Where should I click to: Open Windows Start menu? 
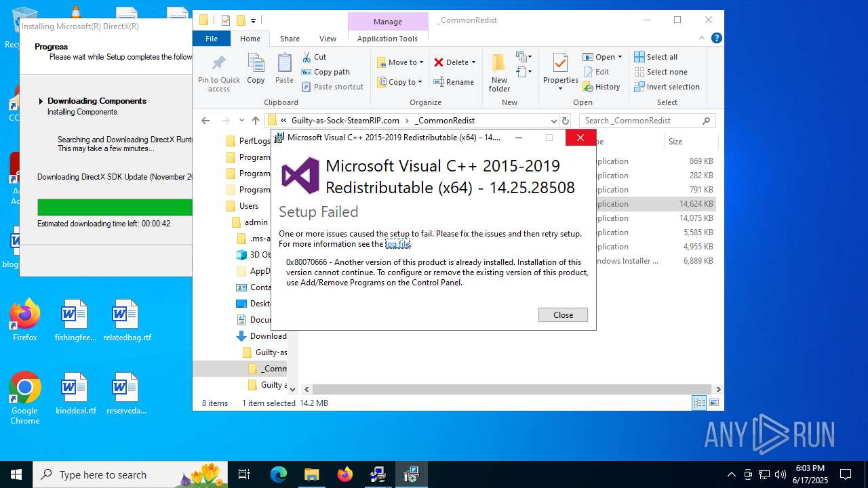click(16, 474)
